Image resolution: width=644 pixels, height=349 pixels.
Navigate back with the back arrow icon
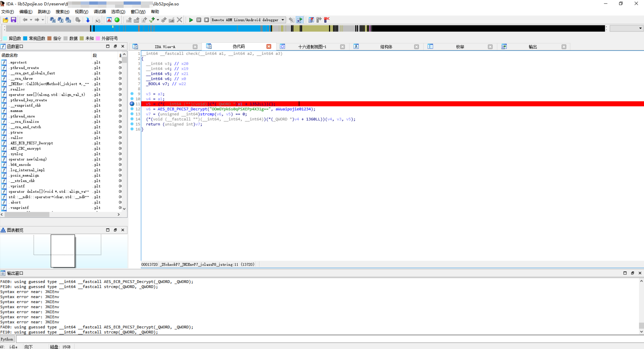coord(25,20)
